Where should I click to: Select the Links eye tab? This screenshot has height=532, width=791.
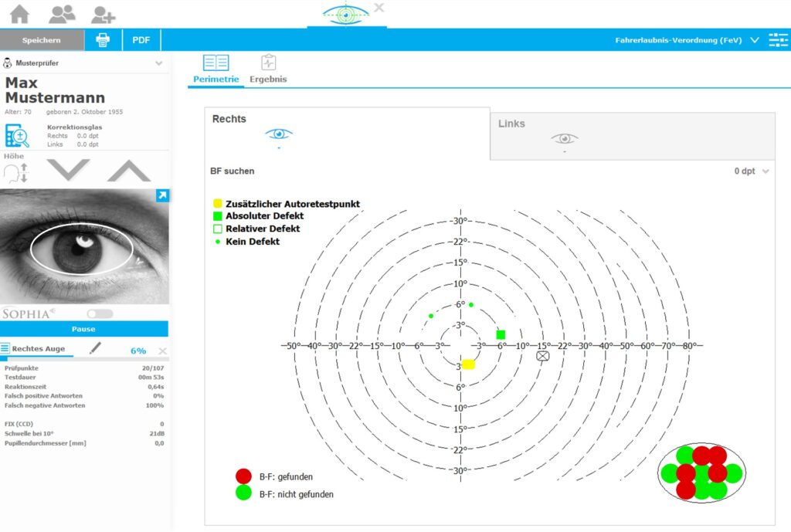(633, 136)
